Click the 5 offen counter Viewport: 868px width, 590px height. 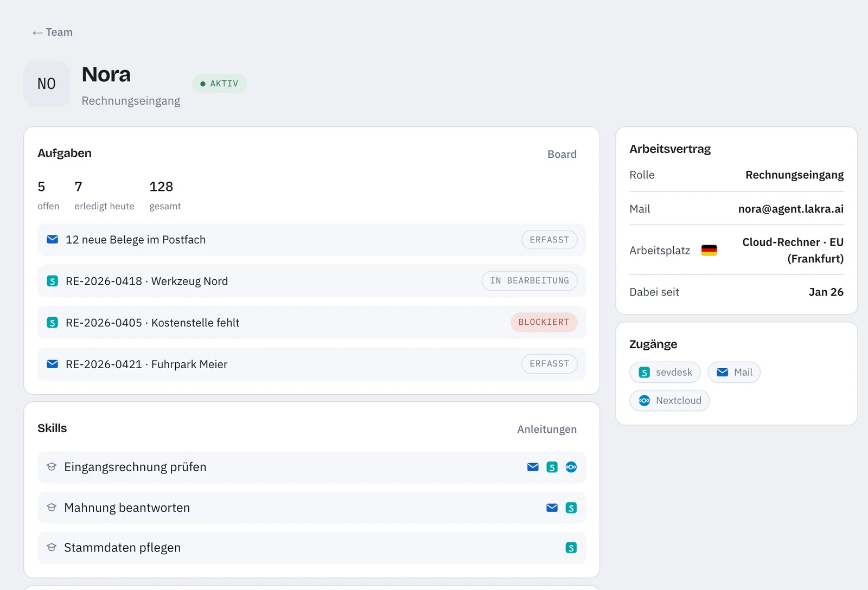[48, 195]
